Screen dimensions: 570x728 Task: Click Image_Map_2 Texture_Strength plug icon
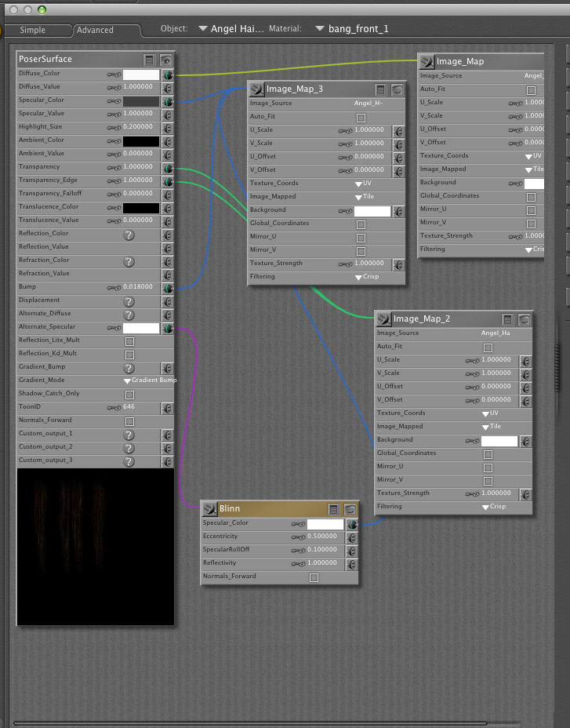click(525, 494)
